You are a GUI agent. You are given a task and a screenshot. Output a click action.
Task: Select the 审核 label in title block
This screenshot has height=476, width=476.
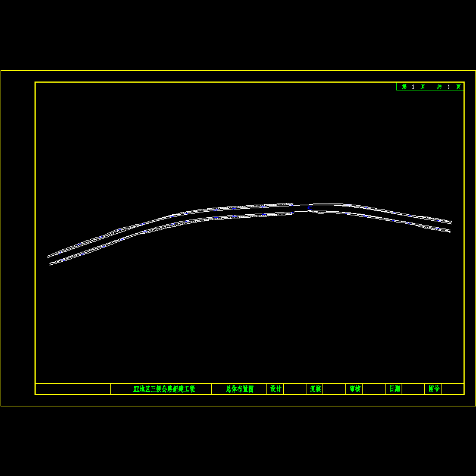point(355,389)
